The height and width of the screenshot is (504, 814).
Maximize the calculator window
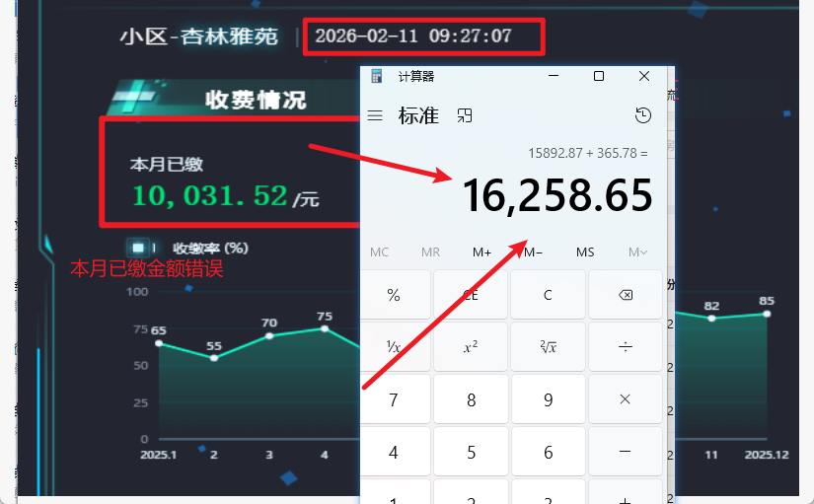tap(599, 76)
